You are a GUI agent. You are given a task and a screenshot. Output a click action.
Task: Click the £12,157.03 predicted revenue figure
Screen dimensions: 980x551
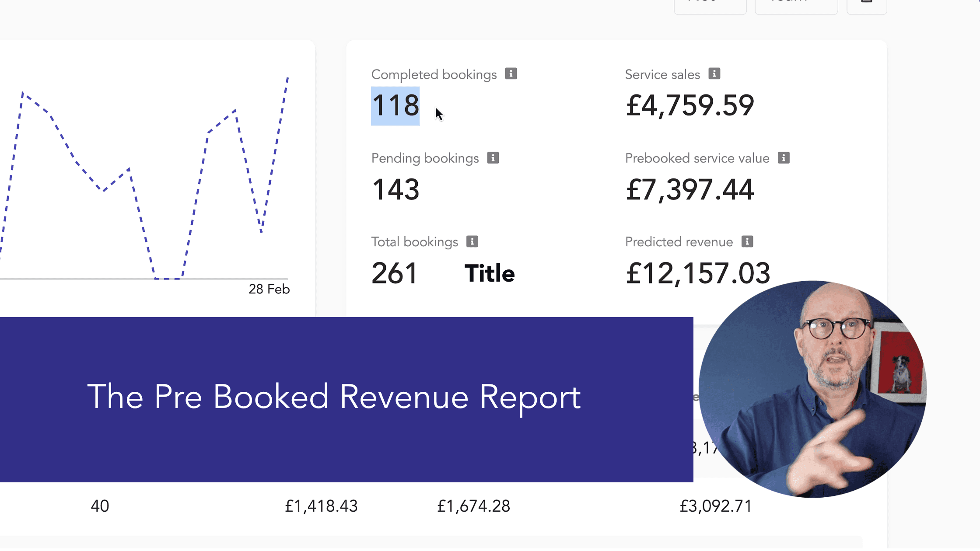coord(697,274)
